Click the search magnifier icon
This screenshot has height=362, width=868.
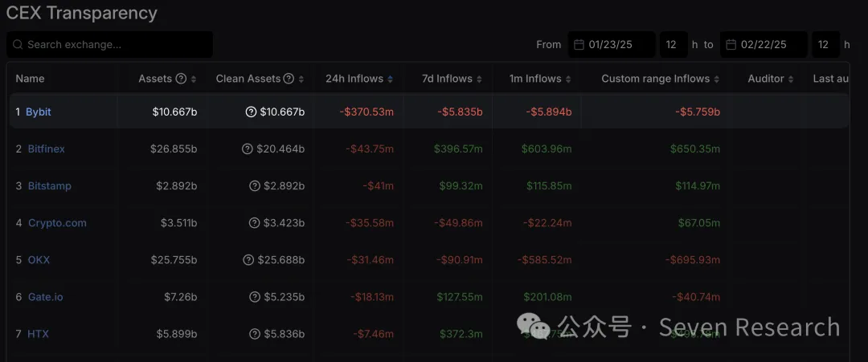coord(18,45)
